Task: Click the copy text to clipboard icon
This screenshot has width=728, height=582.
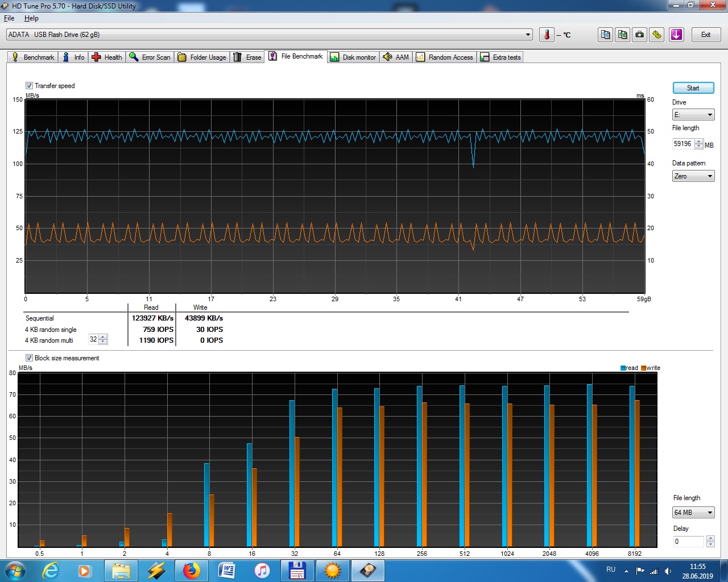Action: [x=606, y=35]
